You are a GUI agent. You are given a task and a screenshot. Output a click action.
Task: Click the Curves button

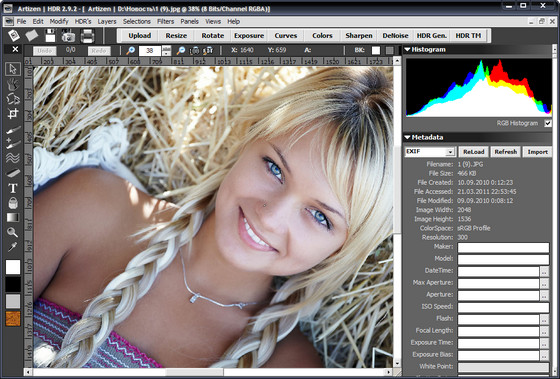(x=286, y=36)
